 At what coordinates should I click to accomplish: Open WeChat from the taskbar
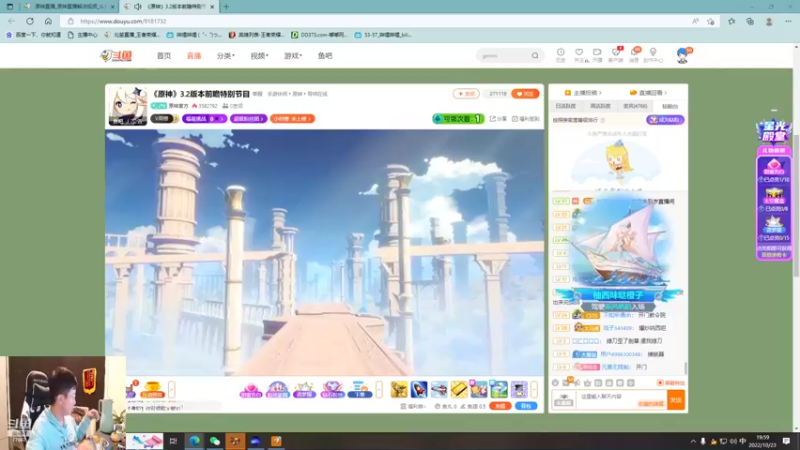point(215,441)
